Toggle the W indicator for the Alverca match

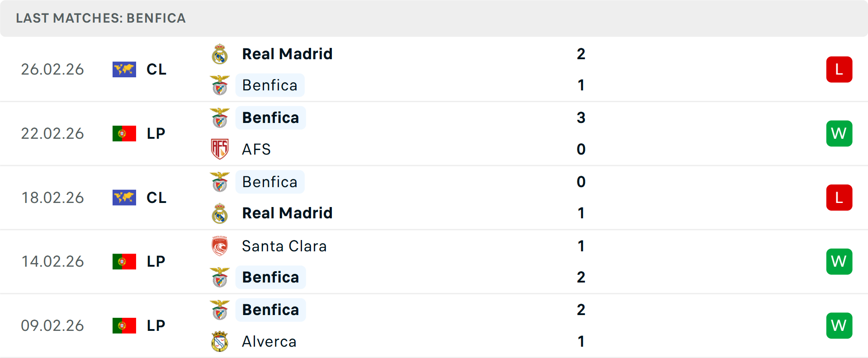coord(840,325)
